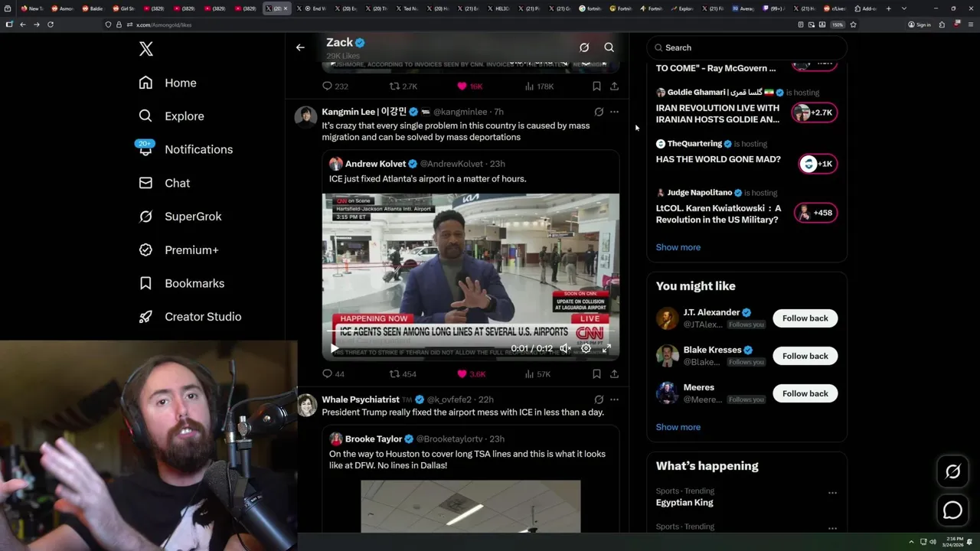This screenshot has height=551, width=980.
Task: Follow back J.T. Alexander
Action: coord(805,318)
